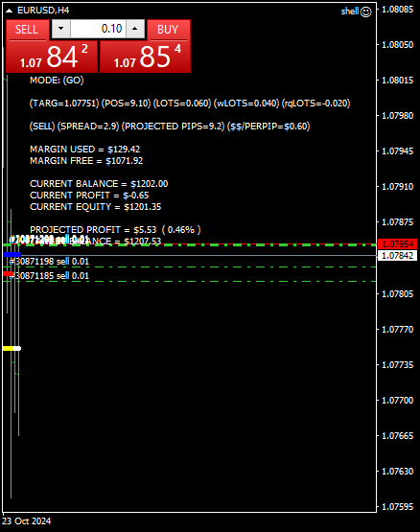The height and width of the screenshot is (532, 420).
Task: Decrease lot volume with down arrow
Action: click(61, 29)
